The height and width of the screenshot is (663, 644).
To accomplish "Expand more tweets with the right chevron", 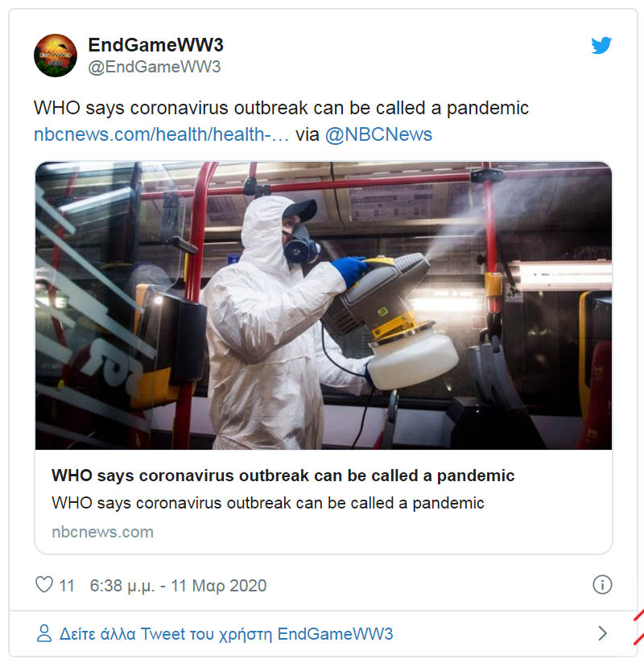I will click(x=602, y=633).
